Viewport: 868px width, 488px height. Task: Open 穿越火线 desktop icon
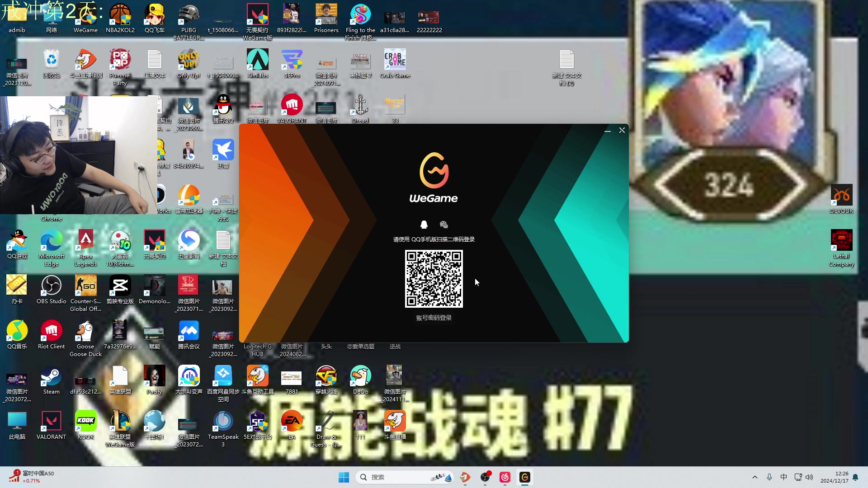[326, 380]
